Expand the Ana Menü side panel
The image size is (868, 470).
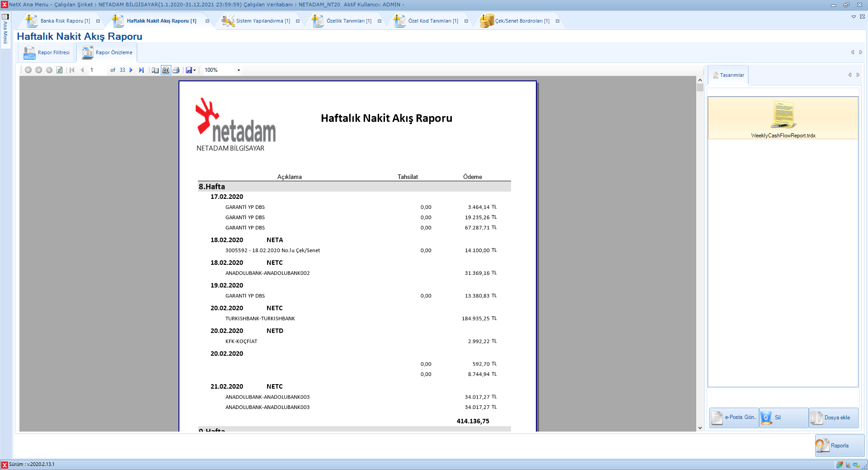coord(5,29)
